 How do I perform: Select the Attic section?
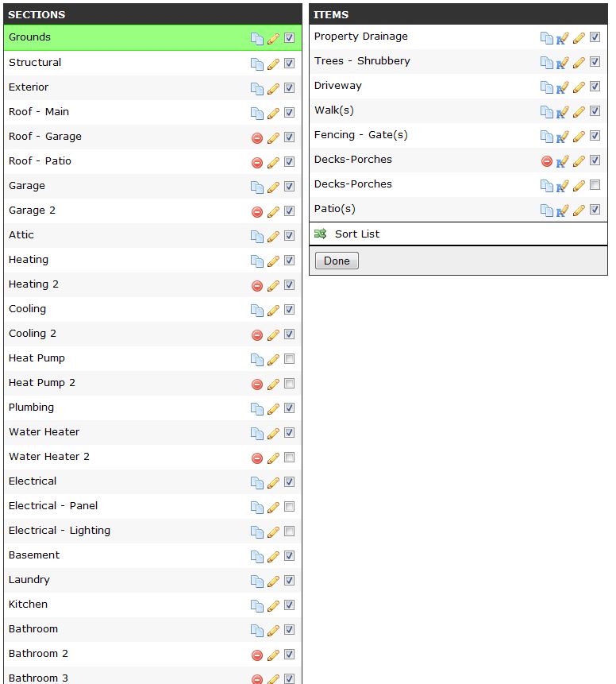[21, 234]
